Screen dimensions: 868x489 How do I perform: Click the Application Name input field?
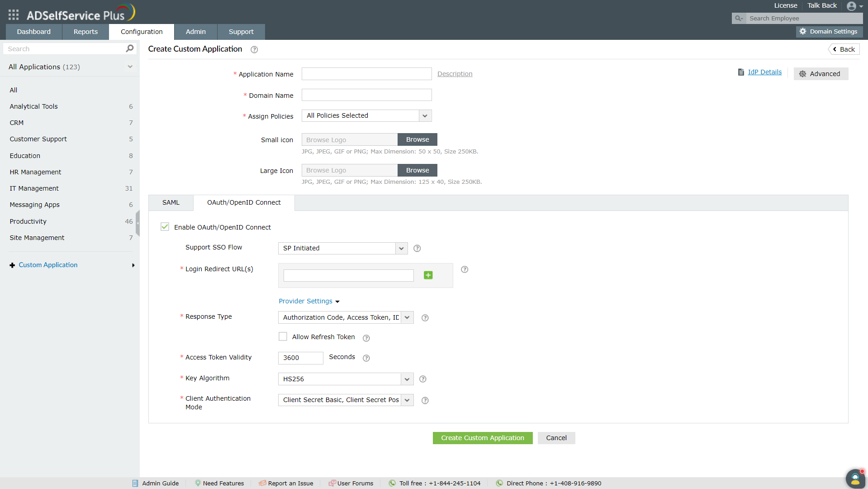click(x=367, y=74)
